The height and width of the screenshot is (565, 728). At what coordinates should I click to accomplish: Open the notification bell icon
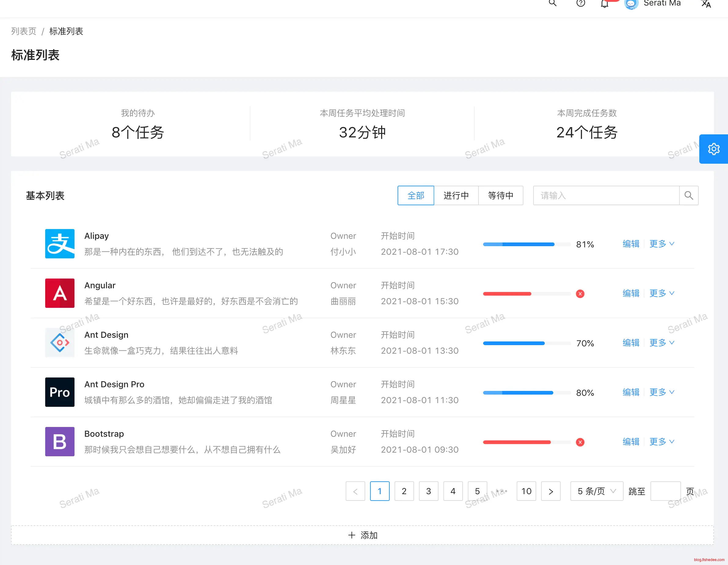coord(604,4)
